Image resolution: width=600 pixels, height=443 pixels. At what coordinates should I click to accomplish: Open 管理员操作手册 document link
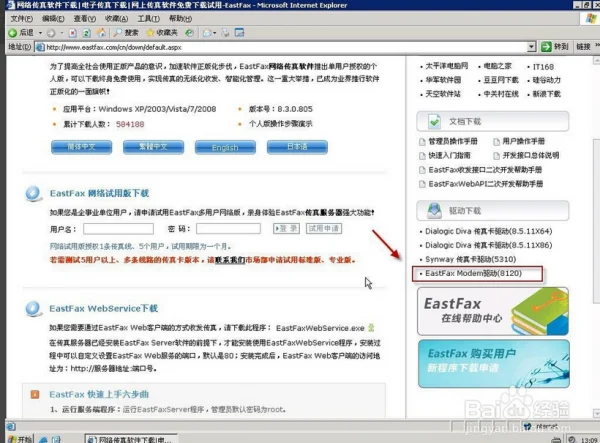(x=453, y=142)
